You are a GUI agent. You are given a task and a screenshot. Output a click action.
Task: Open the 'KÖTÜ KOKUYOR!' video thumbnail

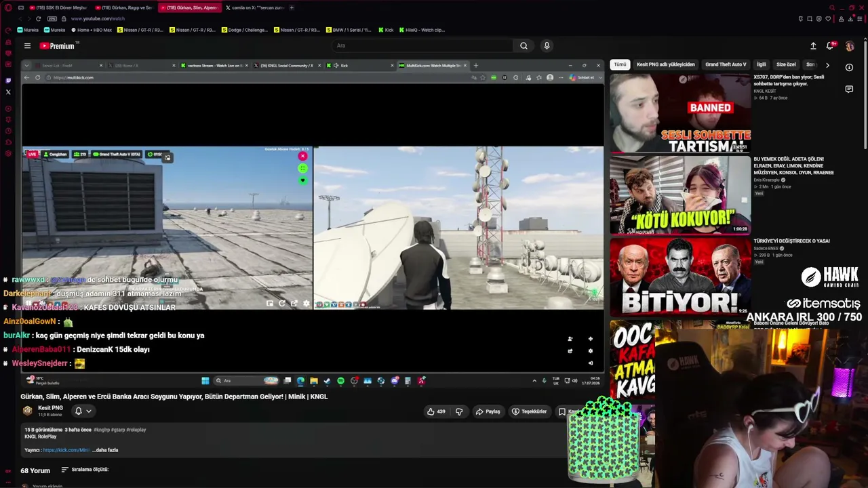[680, 195]
